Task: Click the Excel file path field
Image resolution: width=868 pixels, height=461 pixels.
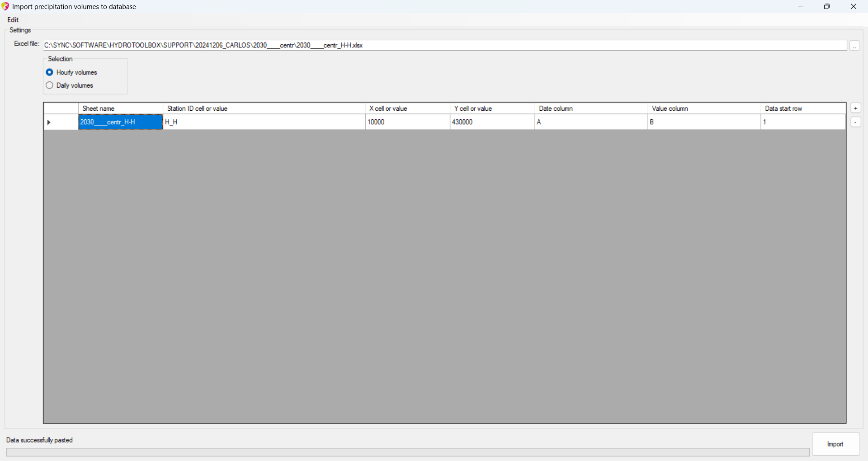Action: pos(444,46)
